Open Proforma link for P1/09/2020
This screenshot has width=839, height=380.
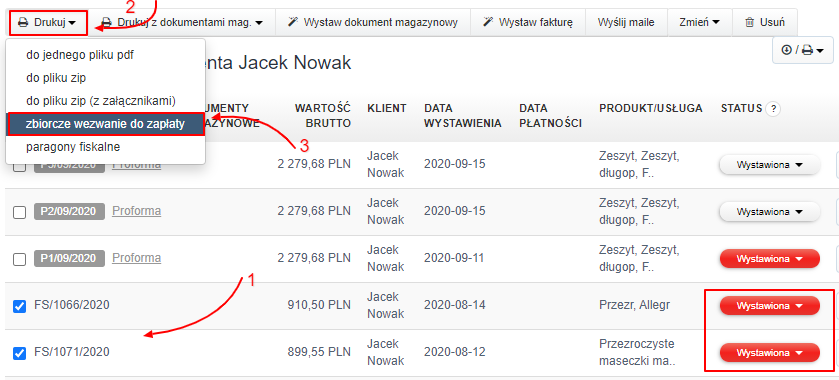[x=136, y=259]
